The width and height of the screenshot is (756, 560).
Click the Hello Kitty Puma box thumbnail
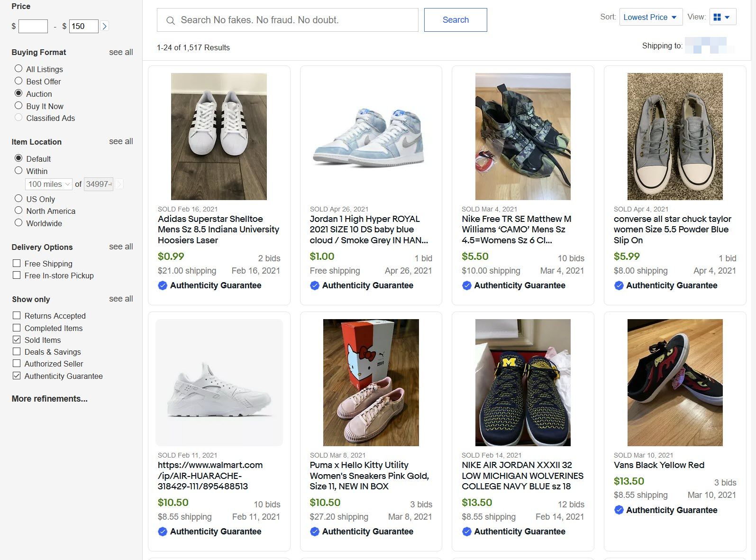[371, 383]
